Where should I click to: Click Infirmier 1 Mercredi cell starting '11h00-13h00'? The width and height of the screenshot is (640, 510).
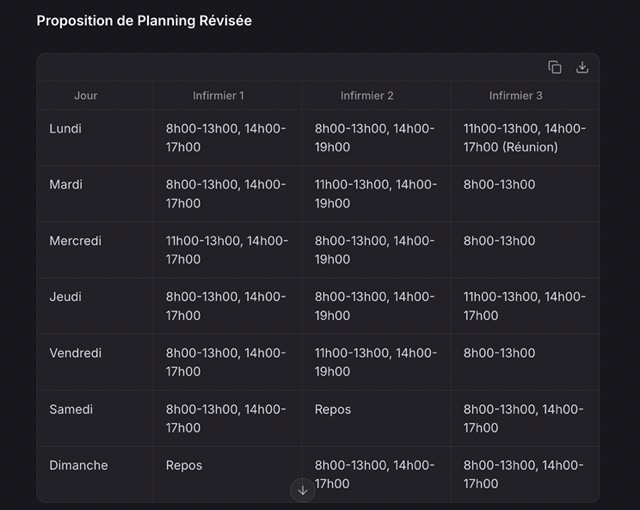coord(226,250)
